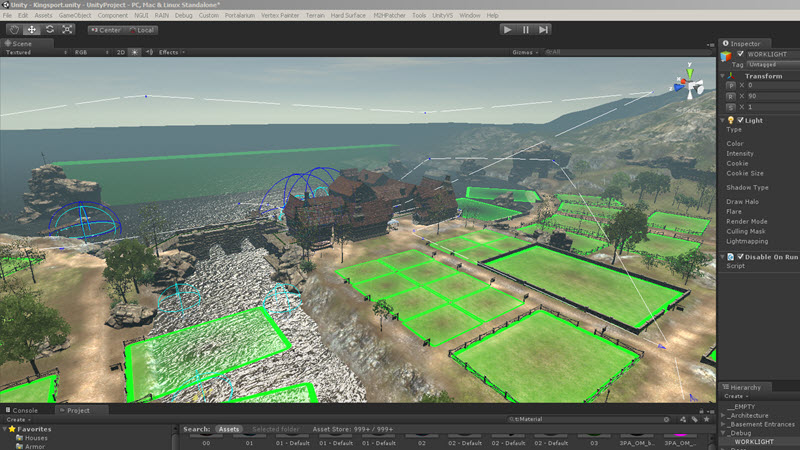The width and height of the screenshot is (800, 450).
Task: Toggle the WORKLIGHT active checkbox
Action: point(740,54)
